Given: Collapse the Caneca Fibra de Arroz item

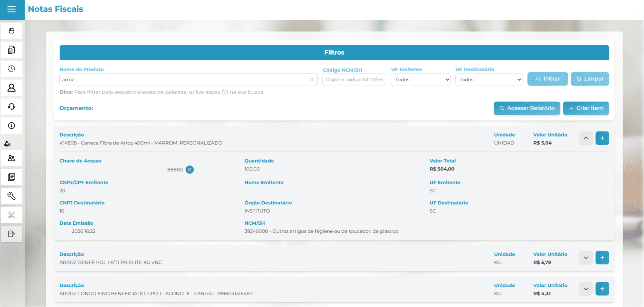Looking at the screenshot, I should [586, 138].
